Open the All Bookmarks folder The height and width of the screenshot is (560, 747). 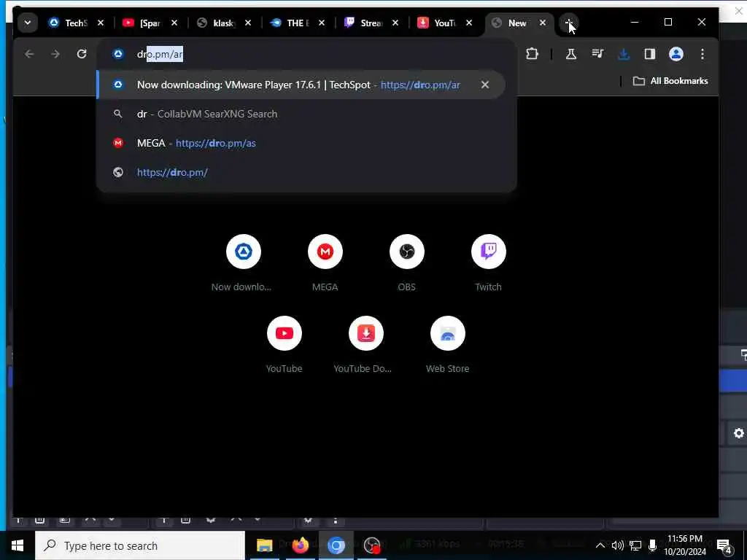(670, 81)
